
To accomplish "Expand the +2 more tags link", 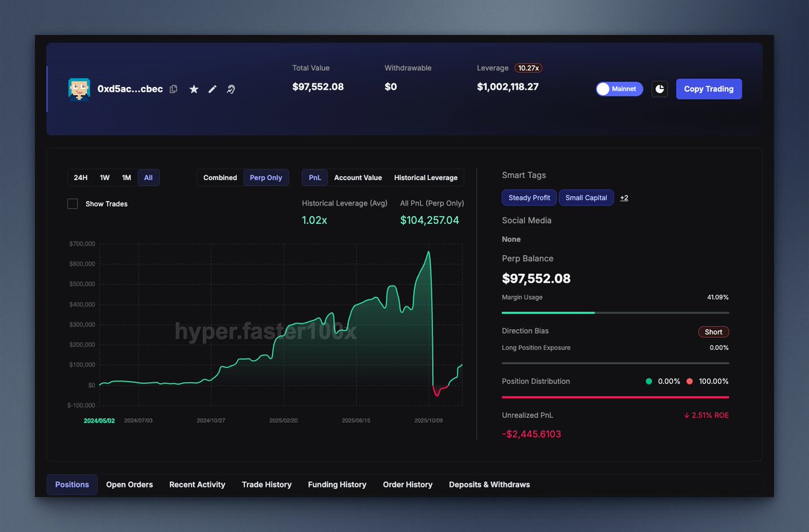I will tap(624, 198).
